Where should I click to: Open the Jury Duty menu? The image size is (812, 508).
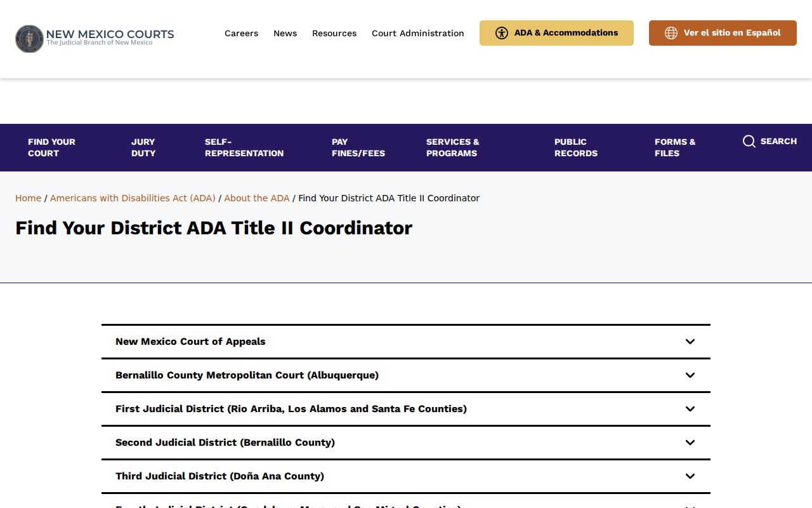[143, 147]
